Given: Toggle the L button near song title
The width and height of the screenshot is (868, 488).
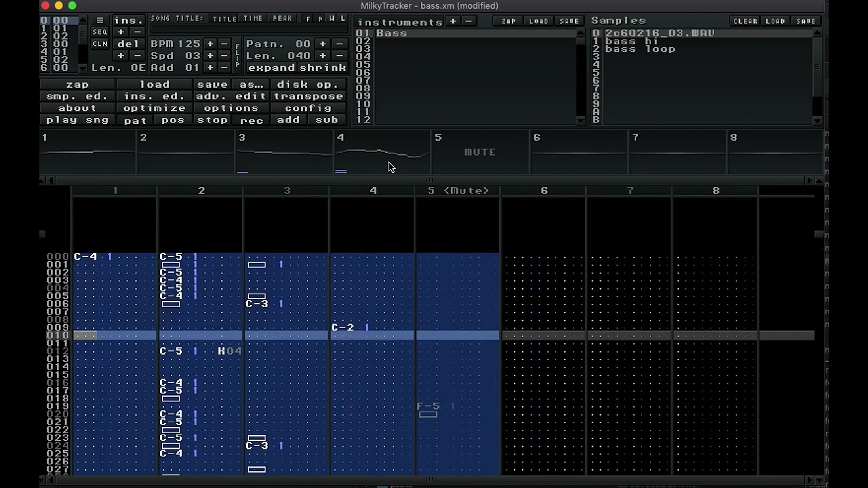Looking at the screenshot, I should pyautogui.click(x=342, y=19).
